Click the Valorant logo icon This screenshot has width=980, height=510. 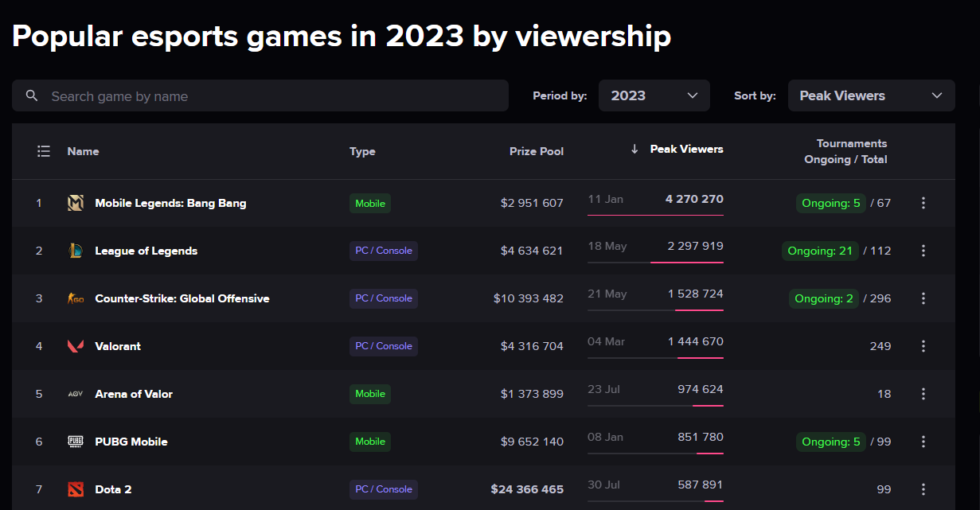(x=76, y=346)
